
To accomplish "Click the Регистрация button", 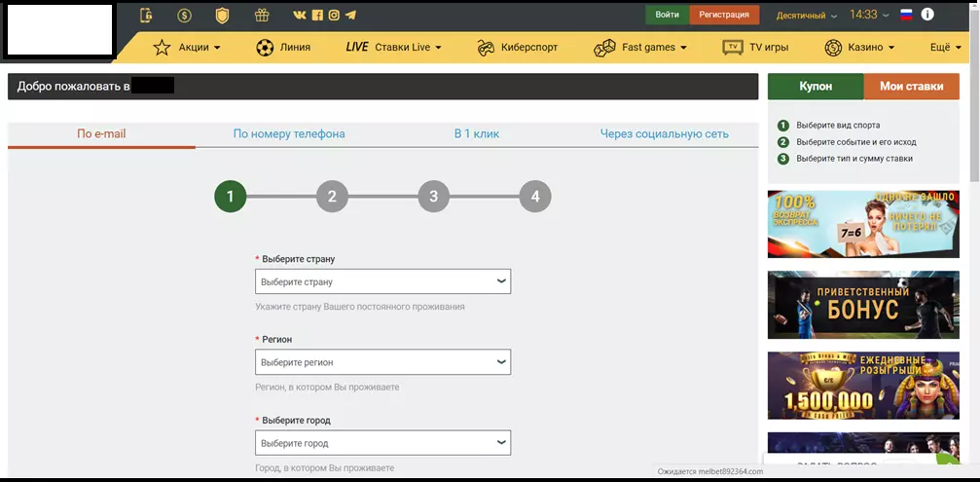I will [x=724, y=15].
